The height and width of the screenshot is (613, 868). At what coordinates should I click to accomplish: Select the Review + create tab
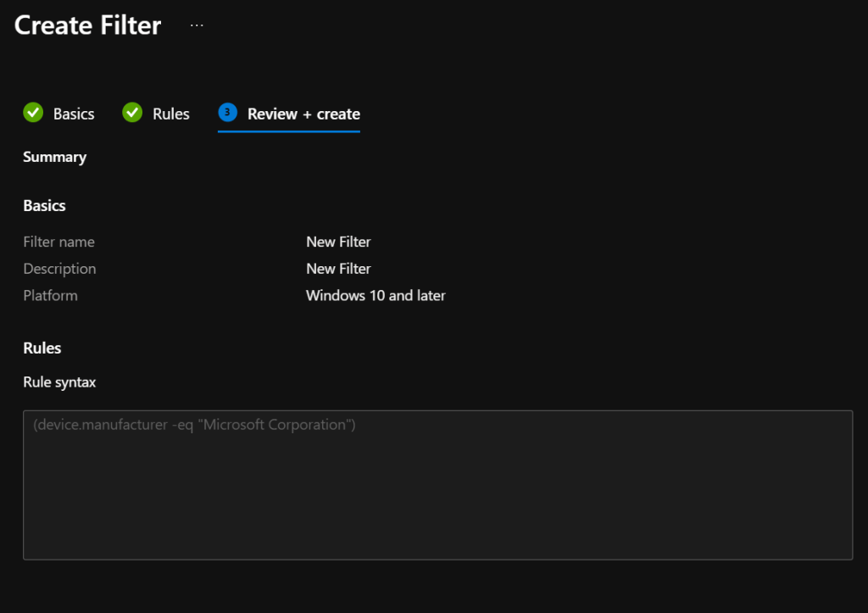pyautogui.click(x=303, y=114)
